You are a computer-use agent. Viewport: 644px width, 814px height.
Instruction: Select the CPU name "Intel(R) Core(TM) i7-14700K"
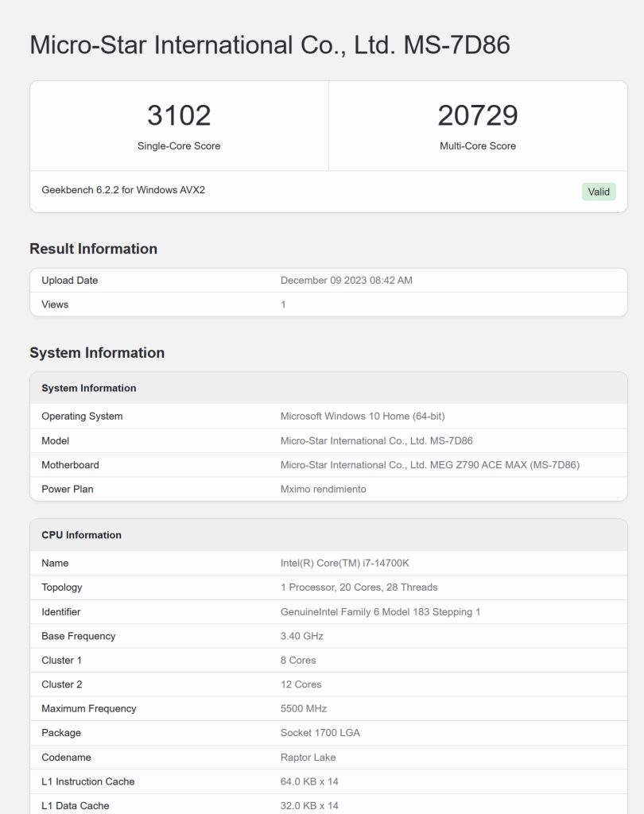(x=345, y=564)
